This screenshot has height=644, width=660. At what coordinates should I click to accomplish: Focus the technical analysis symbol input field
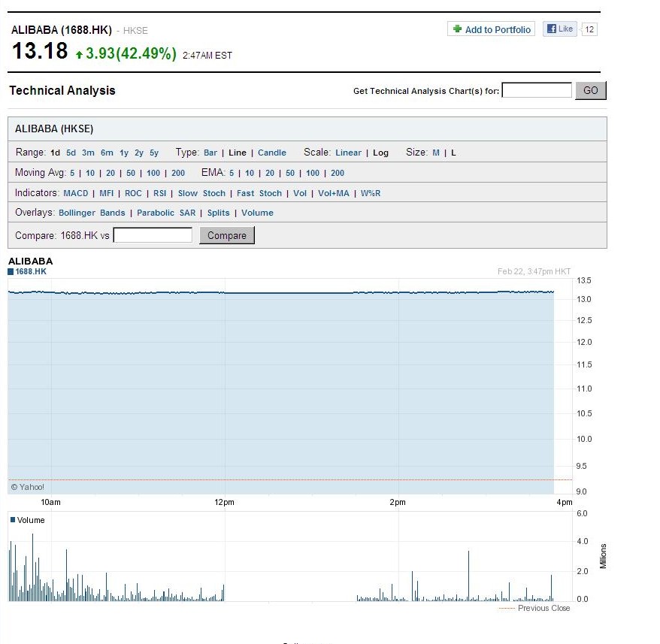pyautogui.click(x=537, y=90)
